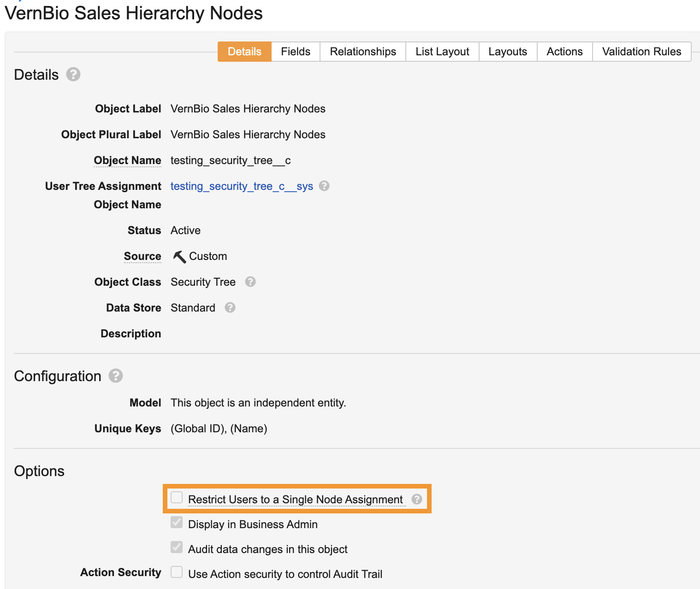Screen dimensions: 700x589
Task: Click the User Tree Assignment Object Name label
Action: coord(103,195)
